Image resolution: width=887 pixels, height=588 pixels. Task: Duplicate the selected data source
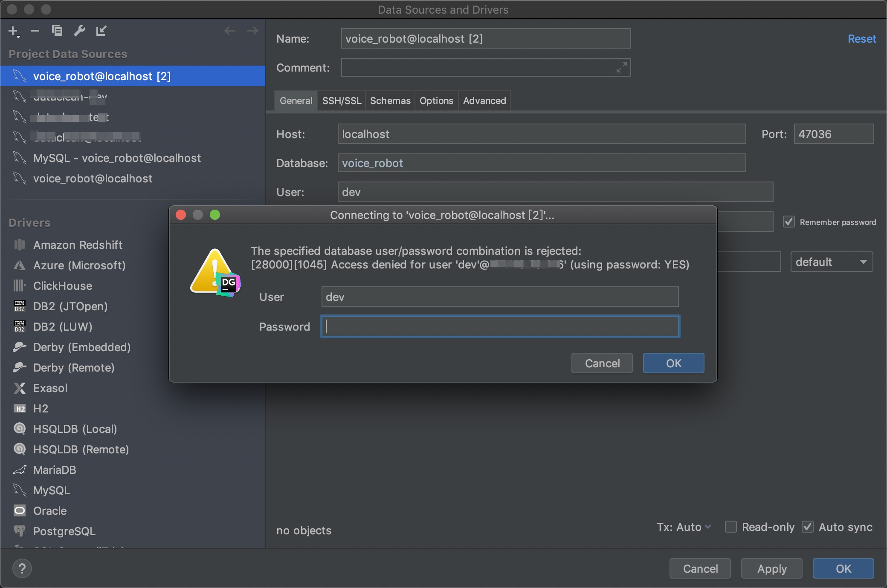[x=57, y=30]
